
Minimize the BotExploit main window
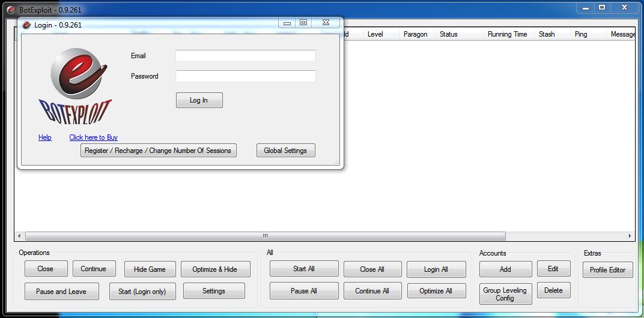pos(585,8)
